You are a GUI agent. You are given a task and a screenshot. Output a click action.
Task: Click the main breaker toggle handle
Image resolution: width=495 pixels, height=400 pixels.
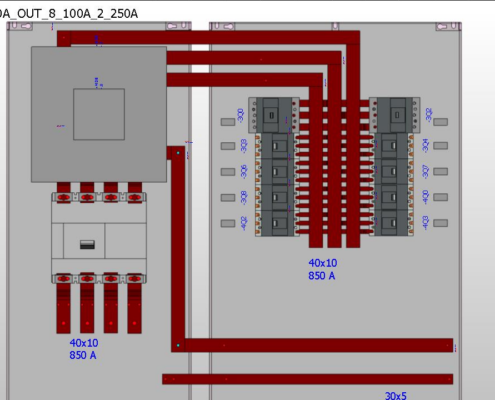click(87, 245)
